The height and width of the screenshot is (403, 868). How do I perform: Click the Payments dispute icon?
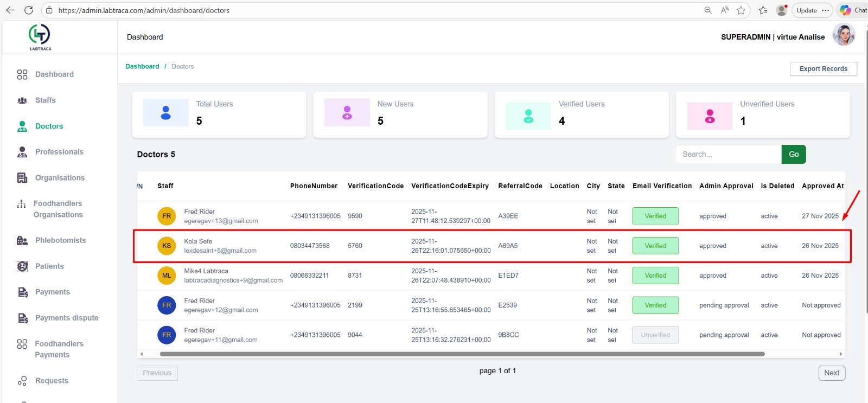click(x=23, y=318)
